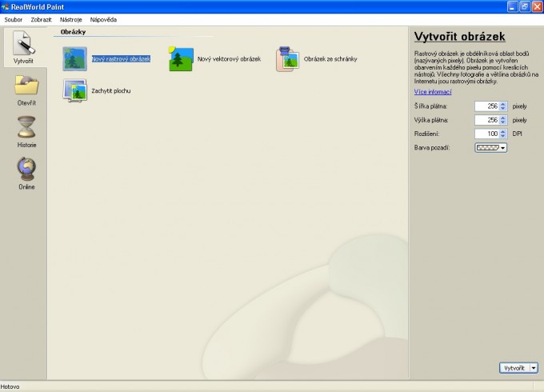Increase Rozlišení with up arrow
The height and width of the screenshot is (392, 544).
pos(503,131)
